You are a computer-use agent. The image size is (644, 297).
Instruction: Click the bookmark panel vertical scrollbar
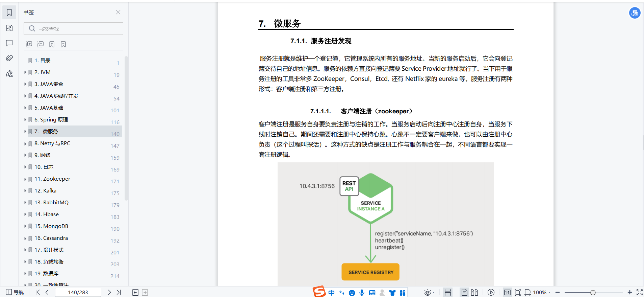[x=126, y=129]
